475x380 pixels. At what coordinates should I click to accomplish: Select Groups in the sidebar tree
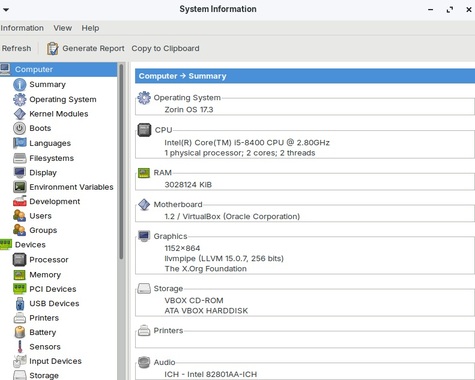point(43,230)
